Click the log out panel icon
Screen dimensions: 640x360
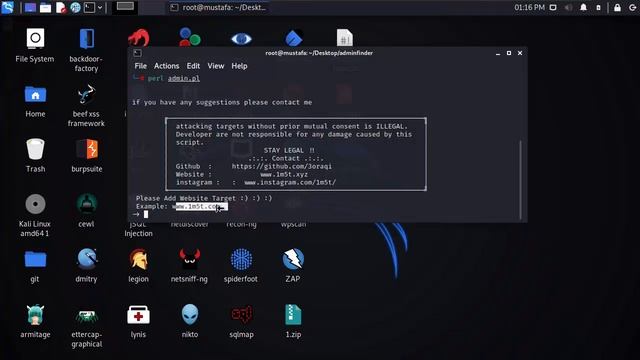point(633,7)
